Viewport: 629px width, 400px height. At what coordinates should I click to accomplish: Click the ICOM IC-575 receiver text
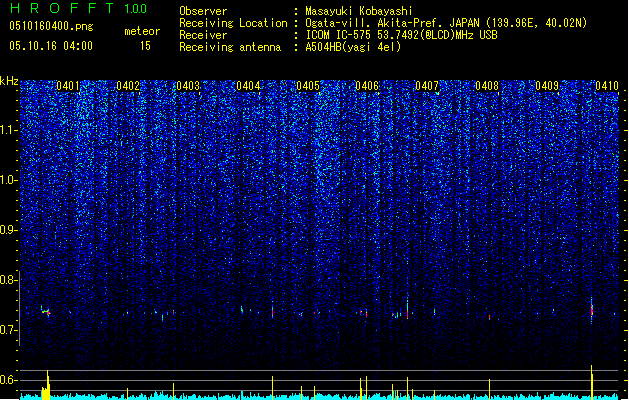[x=402, y=35]
